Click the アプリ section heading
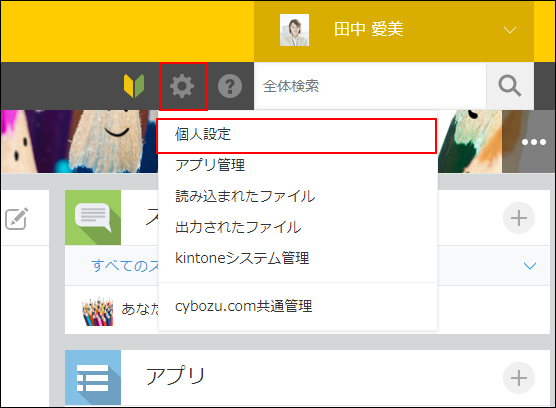556x408 pixels. tap(176, 376)
